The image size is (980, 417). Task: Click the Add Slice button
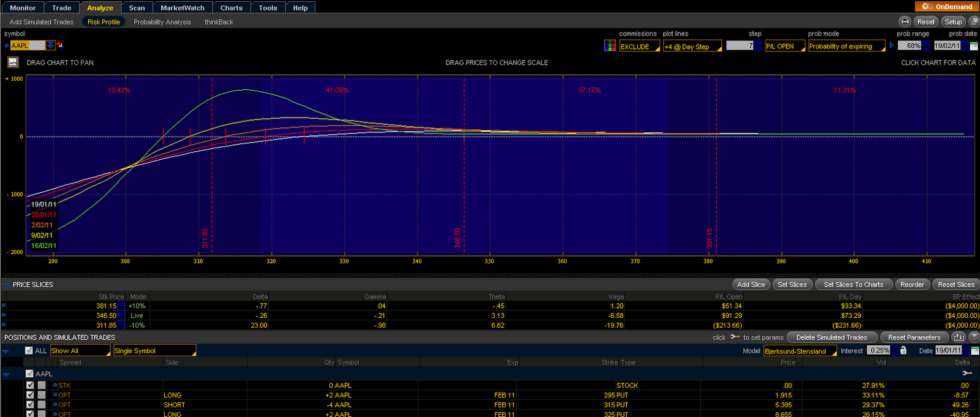751,284
